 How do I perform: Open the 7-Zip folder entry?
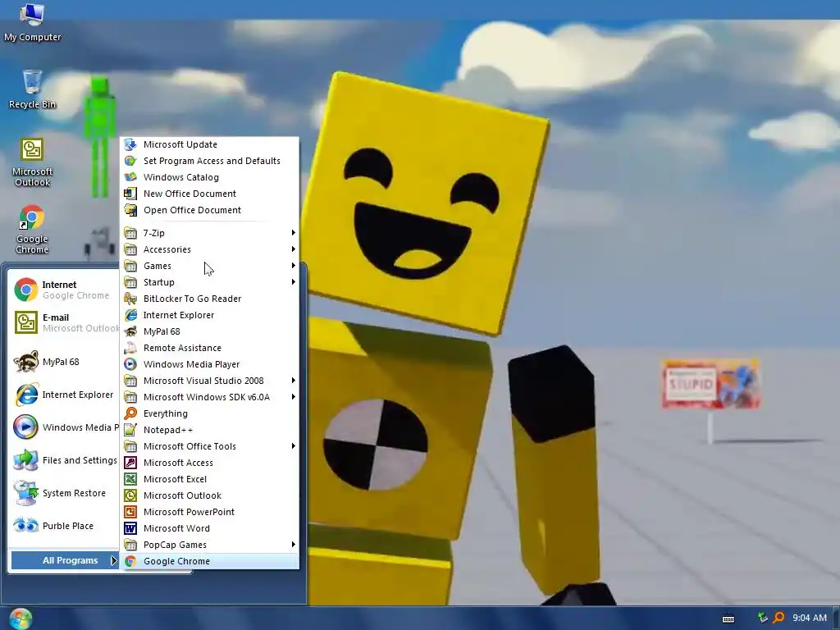coord(209,232)
